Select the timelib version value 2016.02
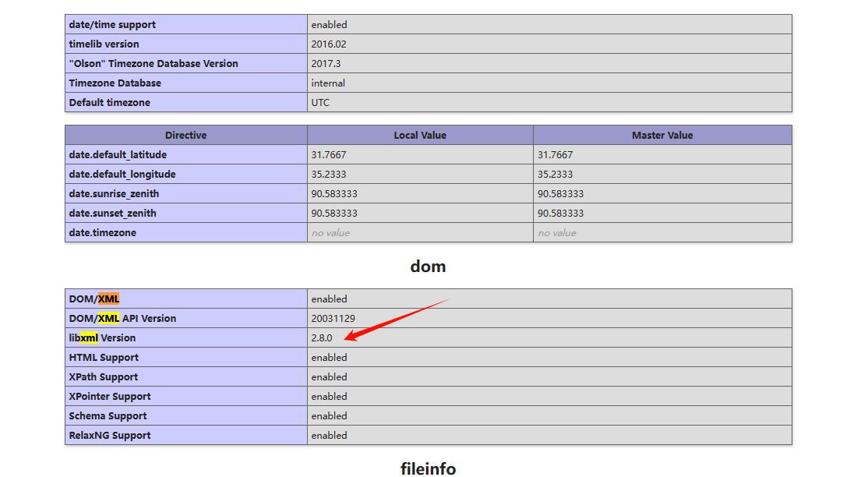 coord(327,44)
